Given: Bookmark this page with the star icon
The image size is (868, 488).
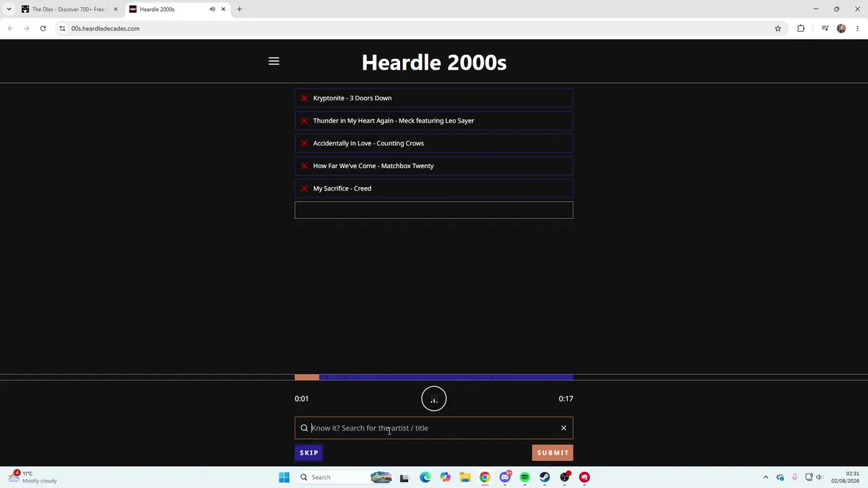Looking at the screenshot, I should [x=778, y=28].
